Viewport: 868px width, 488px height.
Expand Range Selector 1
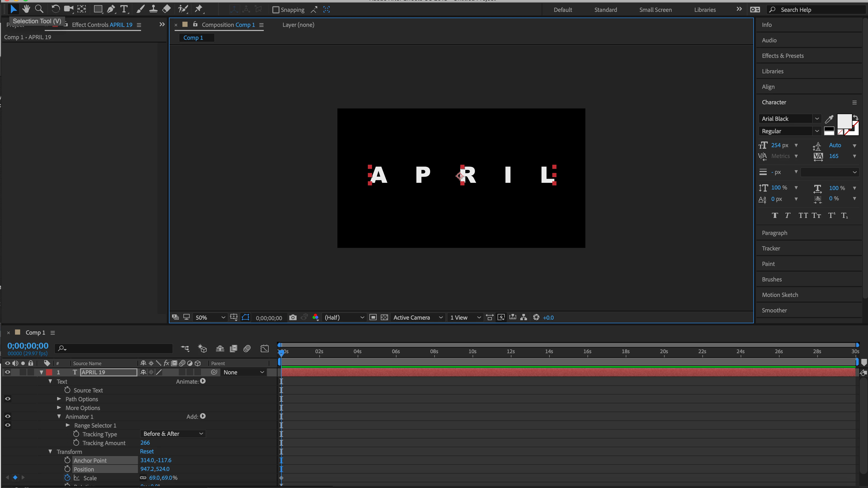68,425
